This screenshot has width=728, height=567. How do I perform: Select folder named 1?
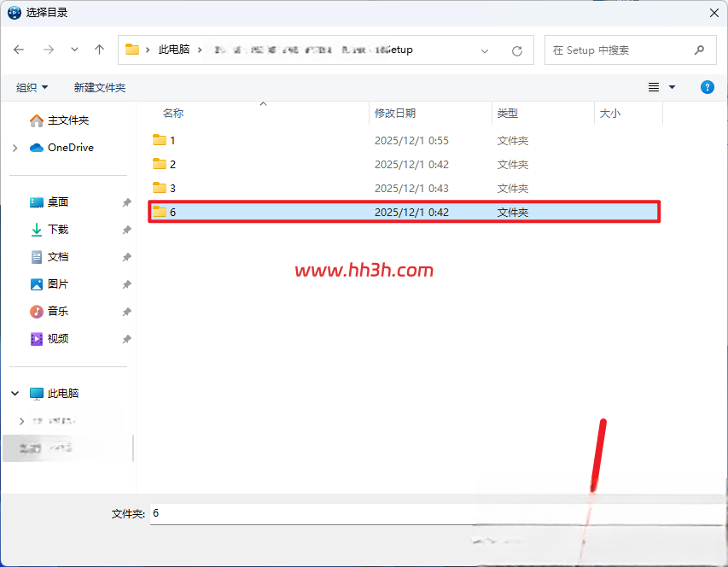point(404,140)
